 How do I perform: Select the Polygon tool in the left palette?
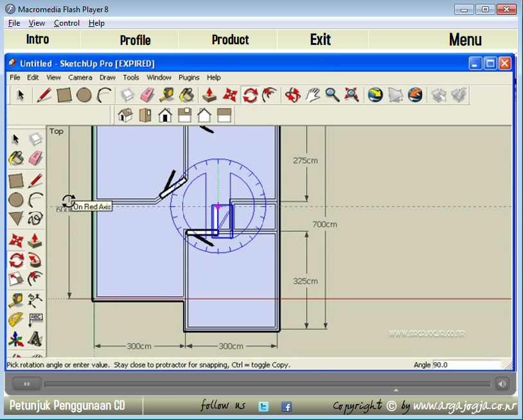16,218
